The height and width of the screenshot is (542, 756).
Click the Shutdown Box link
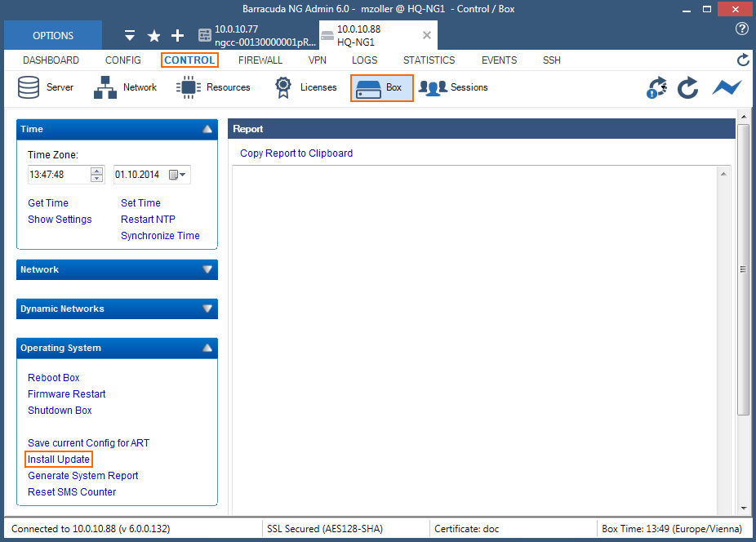(60, 411)
